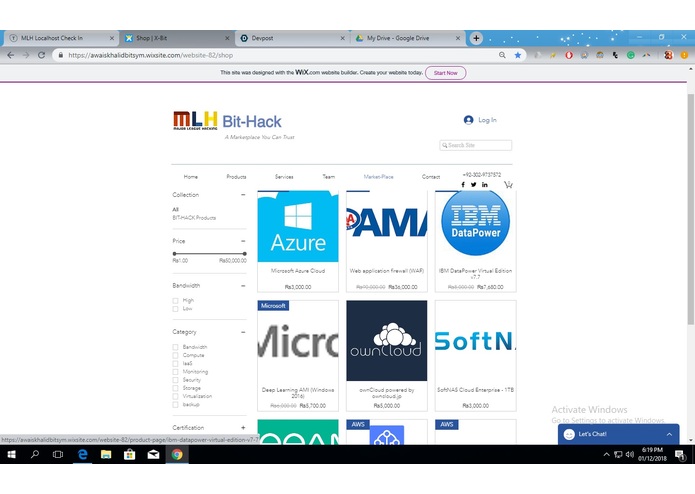Screen dimensions: 695x494
Task: Open Microsoft Azure Cloud product title
Action: pyautogui.click(x=298, y=271)
